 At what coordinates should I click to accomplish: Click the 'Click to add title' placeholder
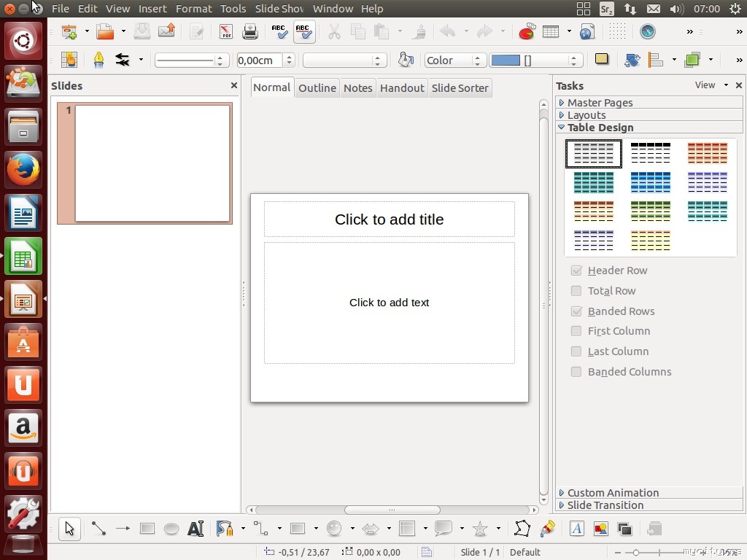pos(389,219)
